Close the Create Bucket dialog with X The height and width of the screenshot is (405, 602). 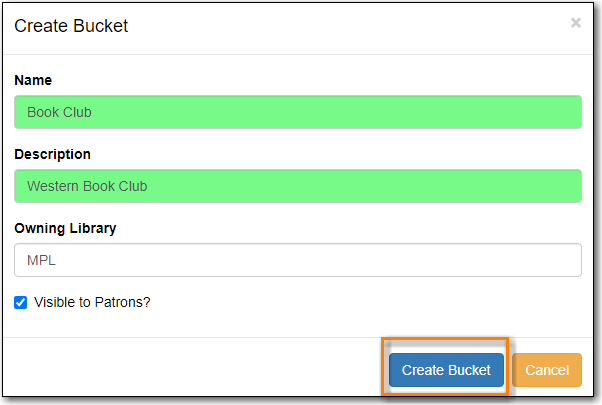coord(576,23)
